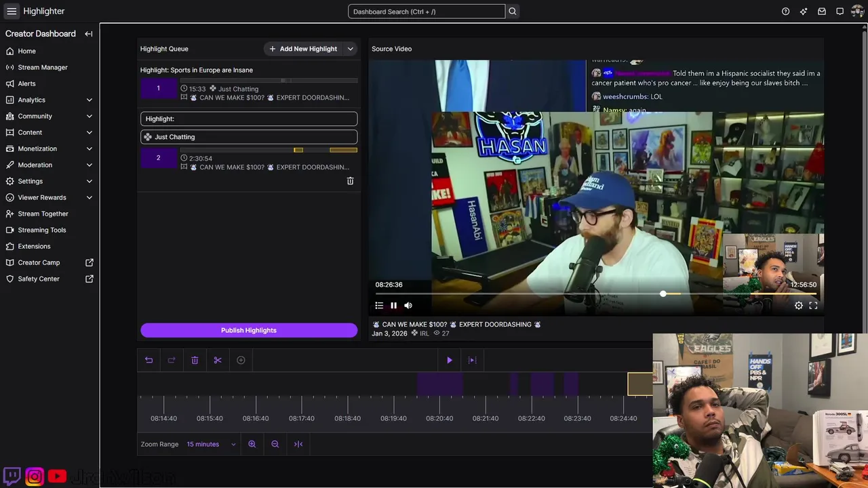Collapse the Creator Dashboard sidebar

tap(89, 34)
